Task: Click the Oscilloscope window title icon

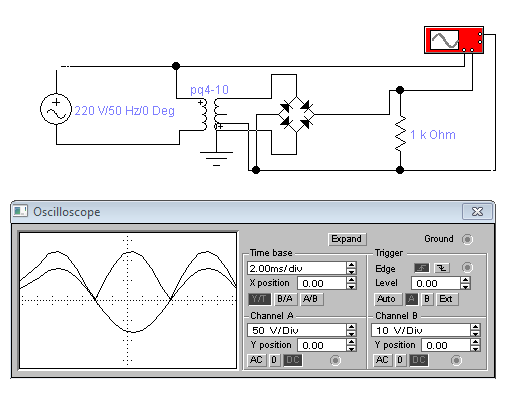Action: pos(20,211)
